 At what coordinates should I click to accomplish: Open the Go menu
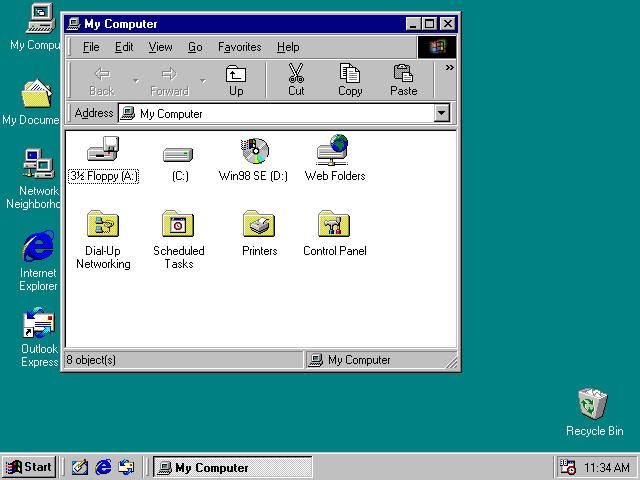(195, 47)
